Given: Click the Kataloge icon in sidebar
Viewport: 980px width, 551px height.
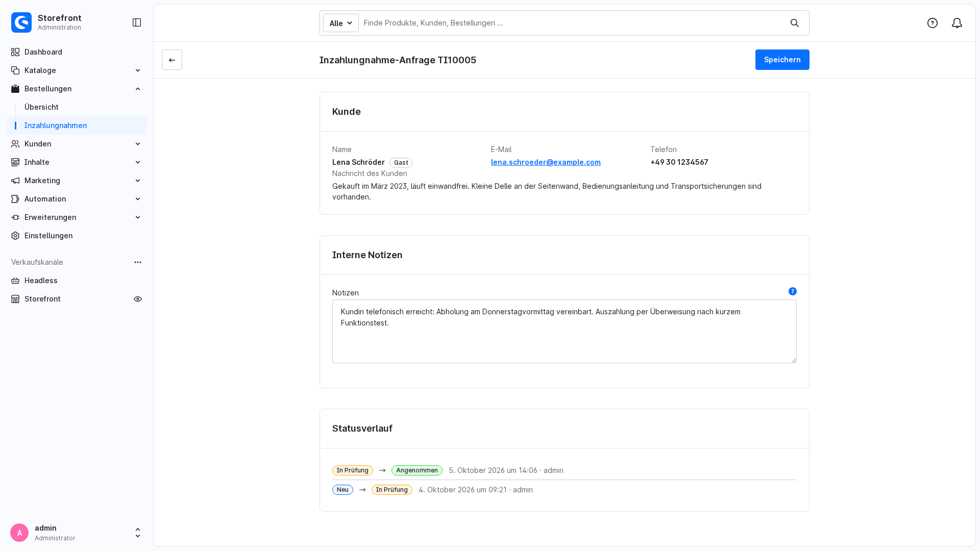Looking at the screenshot, I should [15, 70].
